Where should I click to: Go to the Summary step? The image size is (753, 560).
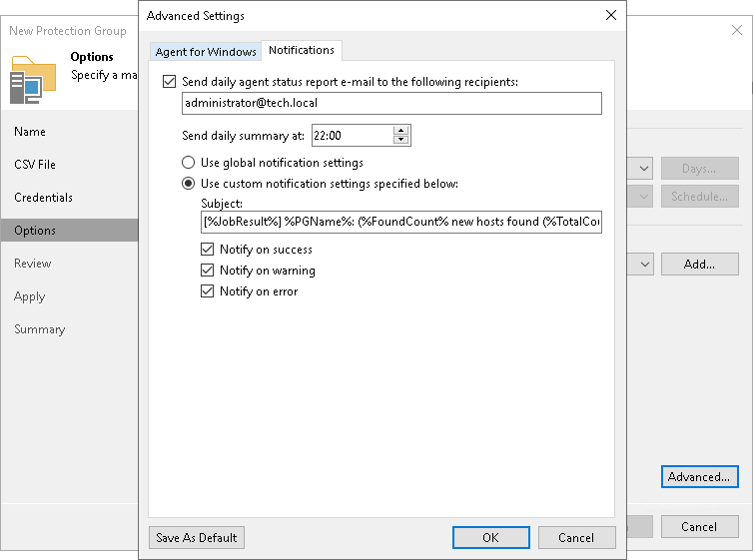click(39, 329)
